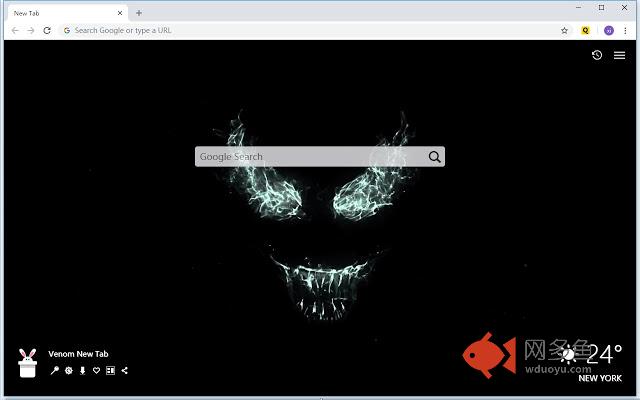Click the Venom New Tab title

click(x=78, y=354)
